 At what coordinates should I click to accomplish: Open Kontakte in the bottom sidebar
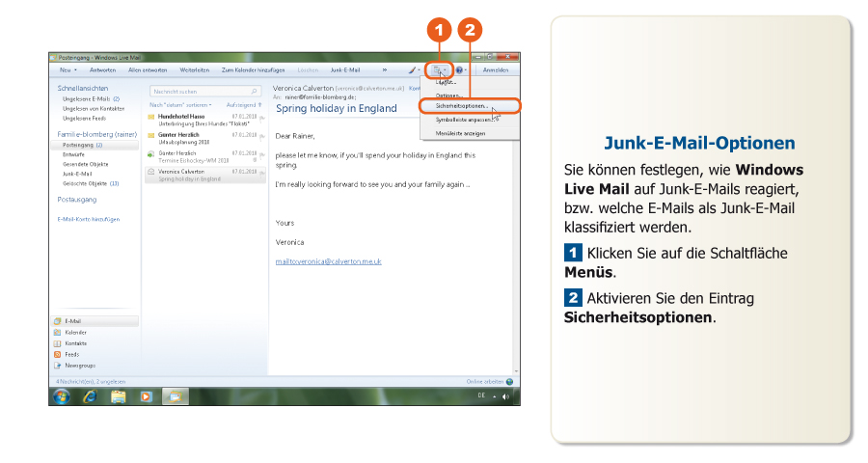tap(75, 343)
